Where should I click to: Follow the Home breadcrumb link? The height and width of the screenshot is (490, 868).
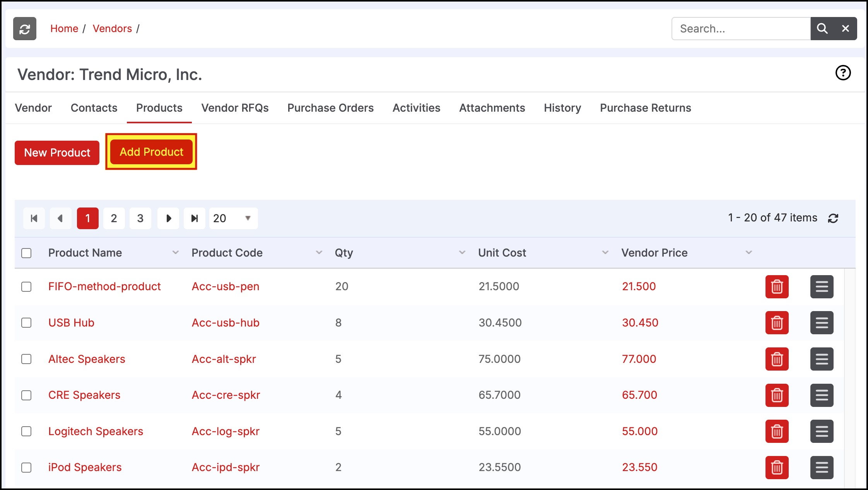(x=64, y=29)
